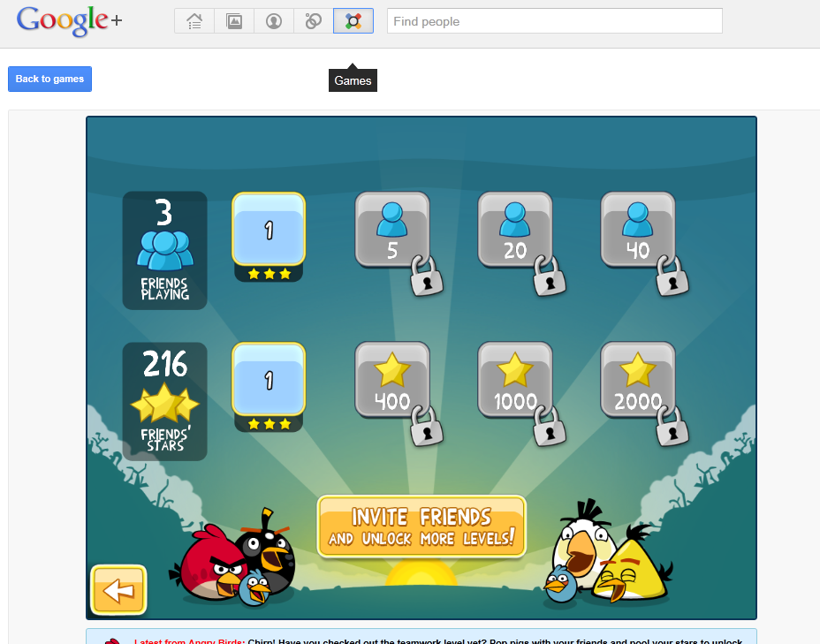820x644 pixels.
Task: Click Invite Friends and unlock more levels
Action: [x=421, y=527]
